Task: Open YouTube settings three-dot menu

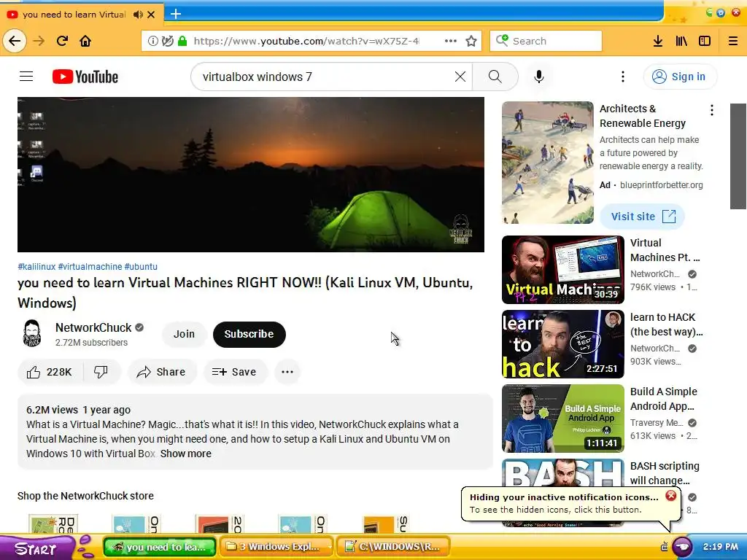Action: 623,77
